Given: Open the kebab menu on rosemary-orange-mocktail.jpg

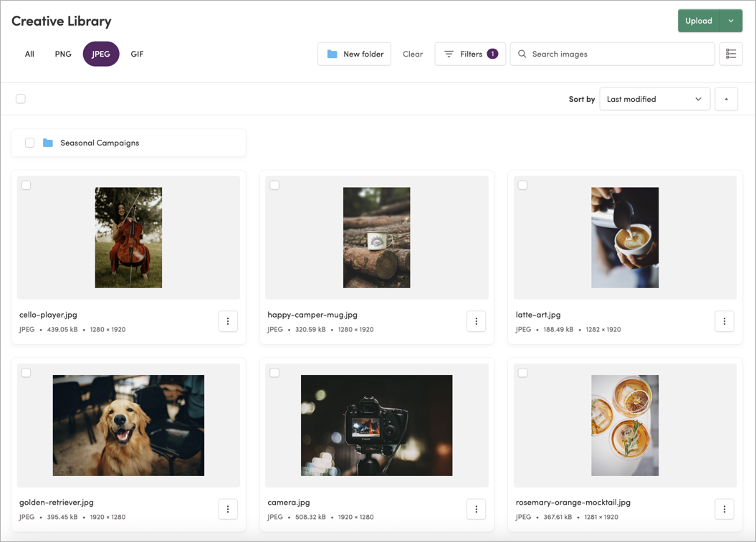Looking at the screenshot, I should coord(724,509).
